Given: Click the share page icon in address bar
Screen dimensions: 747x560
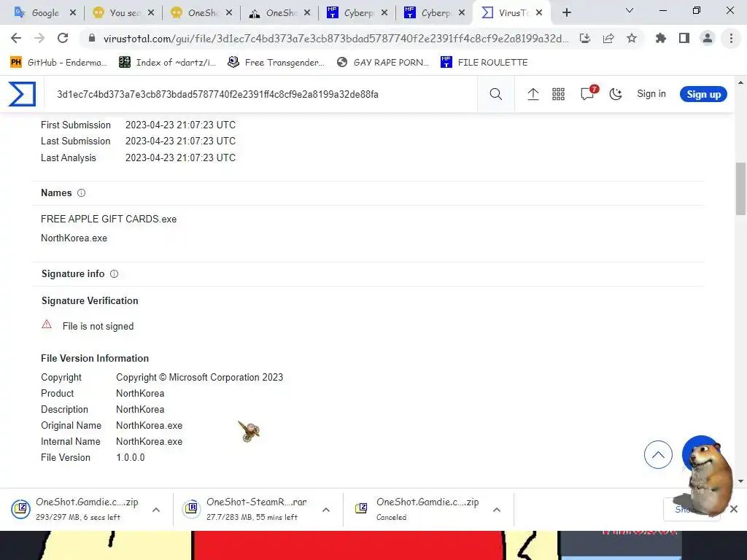Looking at the screenshot, I should pos(608,38).
